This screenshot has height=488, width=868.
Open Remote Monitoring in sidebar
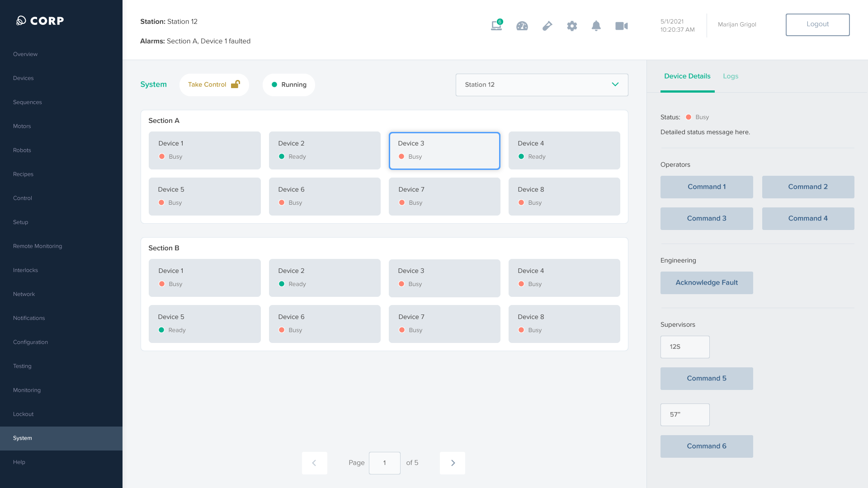(38, 246)
